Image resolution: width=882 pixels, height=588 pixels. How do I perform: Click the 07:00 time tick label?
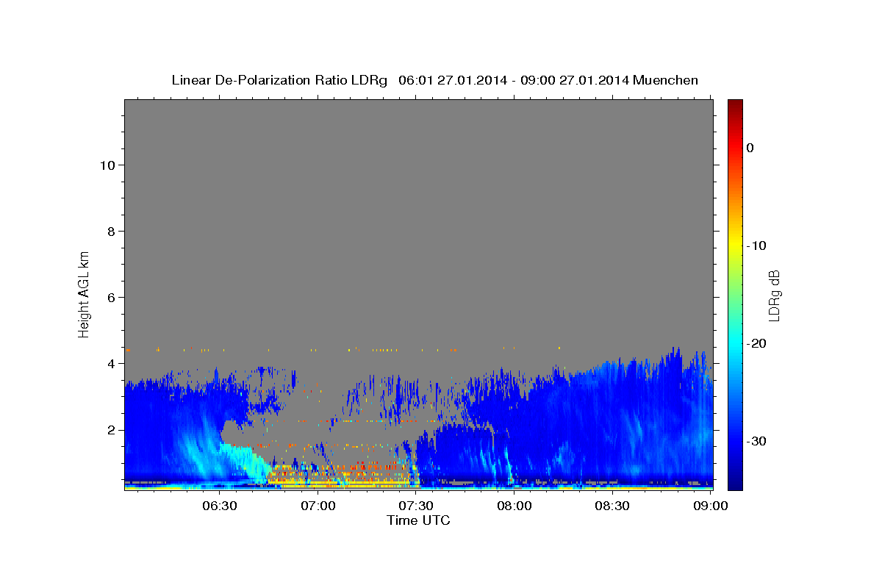point(318,506)
